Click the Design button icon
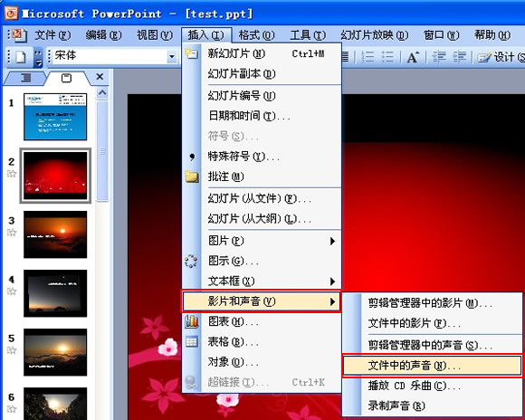525x420 pixels. click(x=484, y=57)
